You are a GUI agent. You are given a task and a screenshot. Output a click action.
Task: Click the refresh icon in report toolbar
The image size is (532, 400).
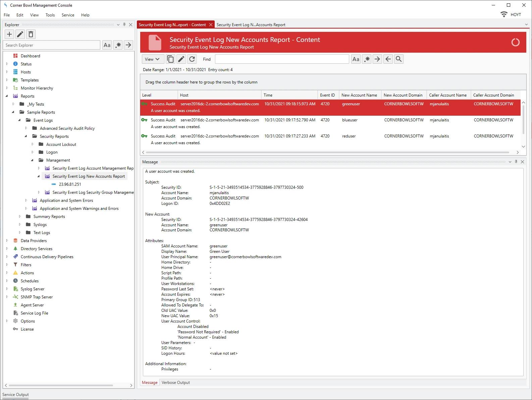tap(192, 59)
